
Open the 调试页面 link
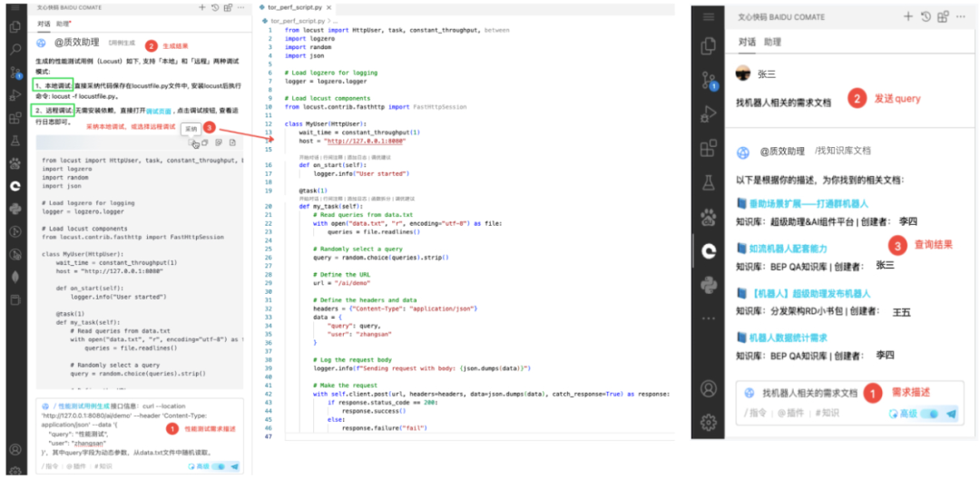tap(158, 110)
